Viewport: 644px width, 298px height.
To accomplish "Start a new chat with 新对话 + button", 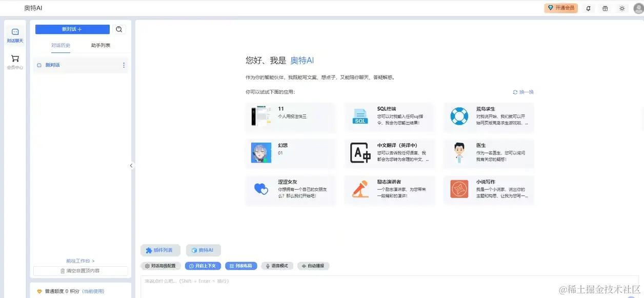I will click(72, 29).
